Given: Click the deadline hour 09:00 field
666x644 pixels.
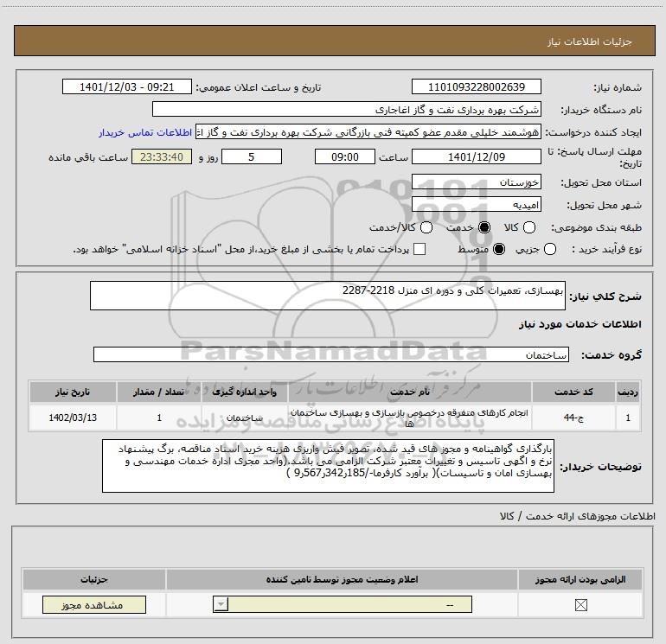Looking at the screenshot, I should click(345, 156).
